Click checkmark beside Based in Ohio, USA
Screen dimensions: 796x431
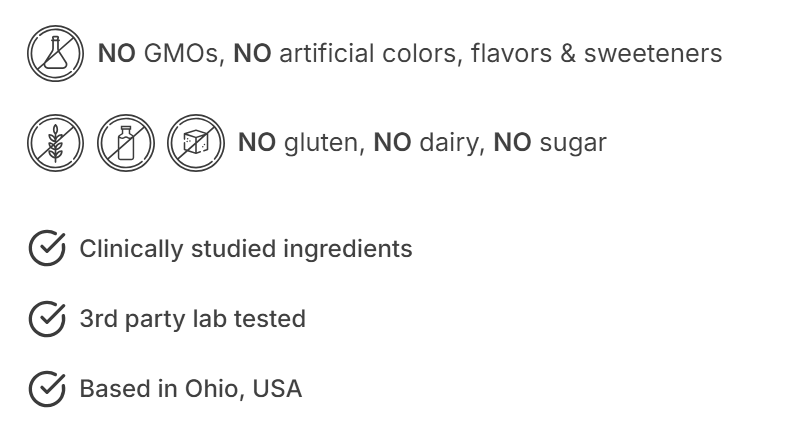[x=47, y=389]
